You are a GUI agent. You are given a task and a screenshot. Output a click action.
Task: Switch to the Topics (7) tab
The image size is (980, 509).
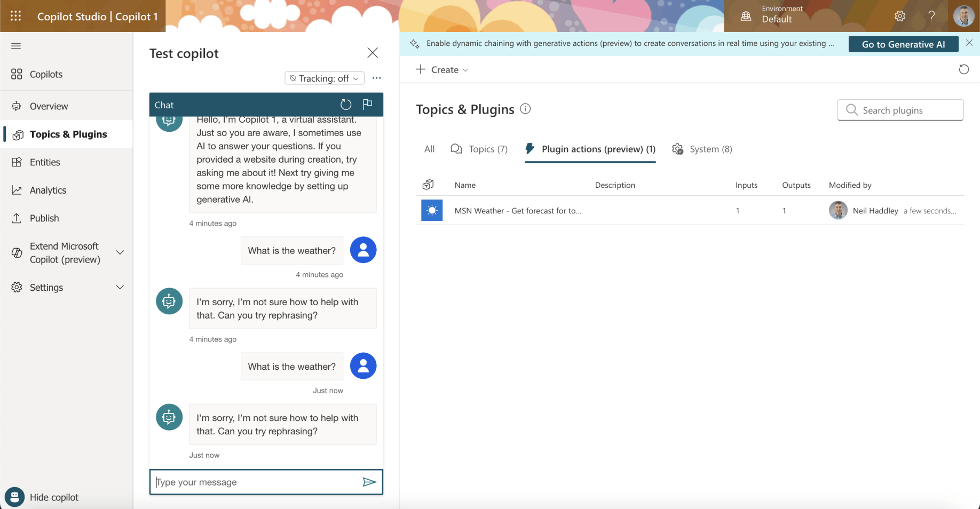coord(479,149)
